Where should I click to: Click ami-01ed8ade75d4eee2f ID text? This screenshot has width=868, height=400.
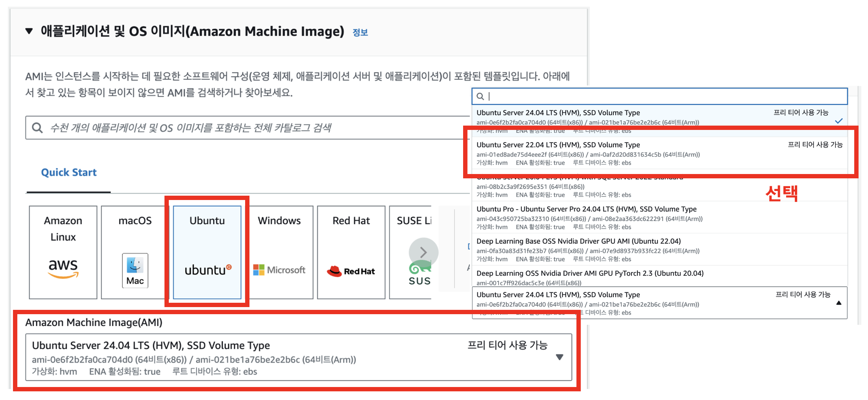512,154
